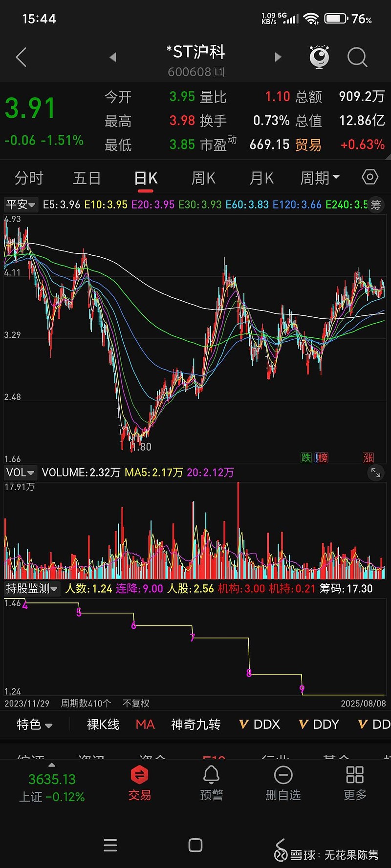The image size is (391, 868).
Task: Open stock search magnifier
Action: click(x=357, y=57)
